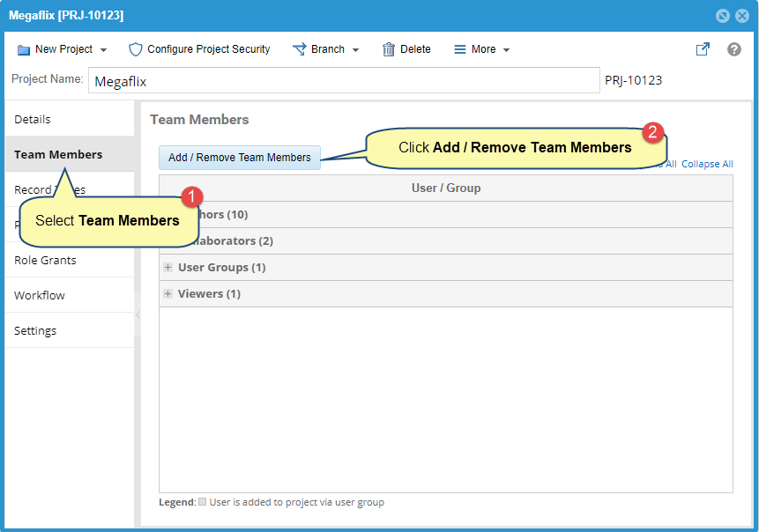Close the Megaflix dialog
Viewport: 759px width, 532px height.
tap(742, 16)
